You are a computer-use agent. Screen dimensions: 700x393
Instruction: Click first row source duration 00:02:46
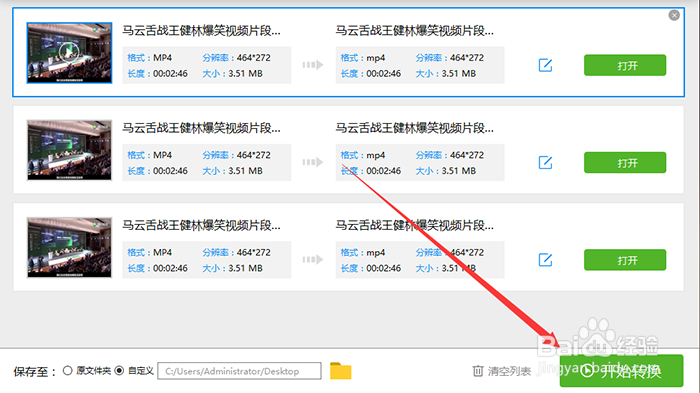[x=170, y=73]
